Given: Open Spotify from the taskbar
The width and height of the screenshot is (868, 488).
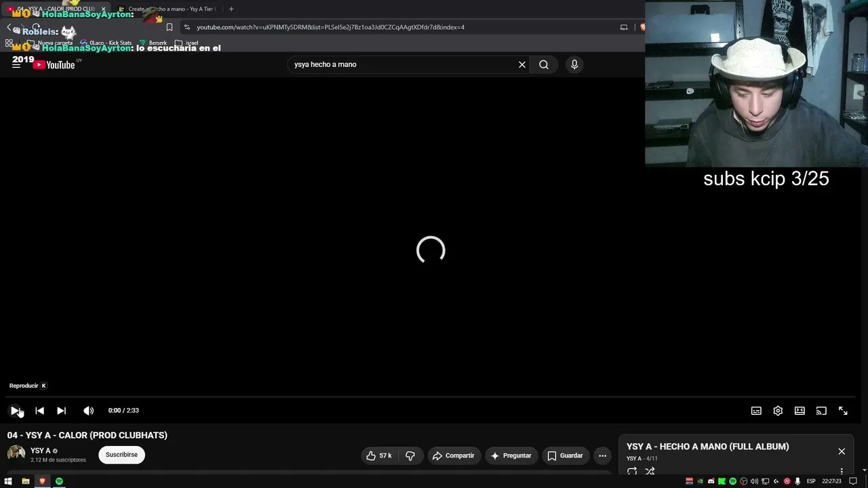Looking at the screenshot, I should click(59, 481).
